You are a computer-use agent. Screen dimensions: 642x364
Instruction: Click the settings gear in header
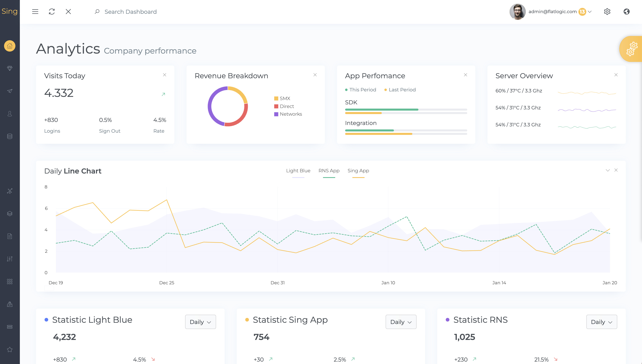[x=607, y=12]
